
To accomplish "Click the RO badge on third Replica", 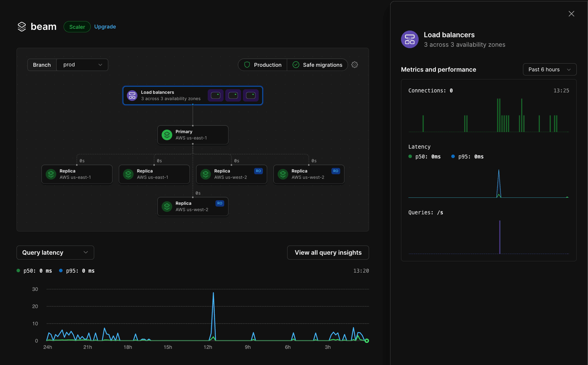I will 258,171.
